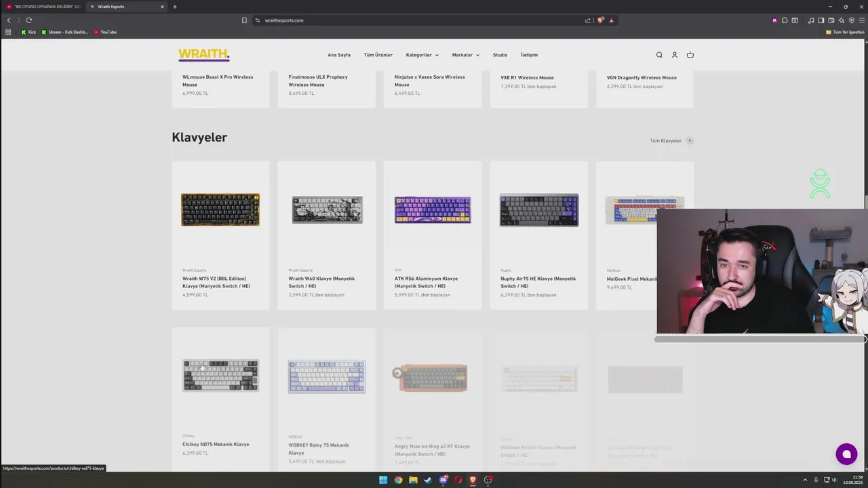The width and height of the screenshot is (868, 488).
Task: Close the Wraith Esports tab
Action: 162,7
